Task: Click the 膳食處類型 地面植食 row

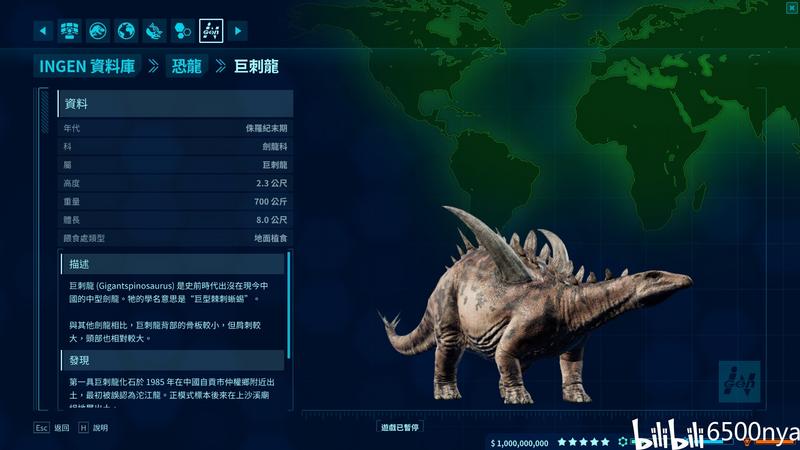Action: (x=175, y=238)
